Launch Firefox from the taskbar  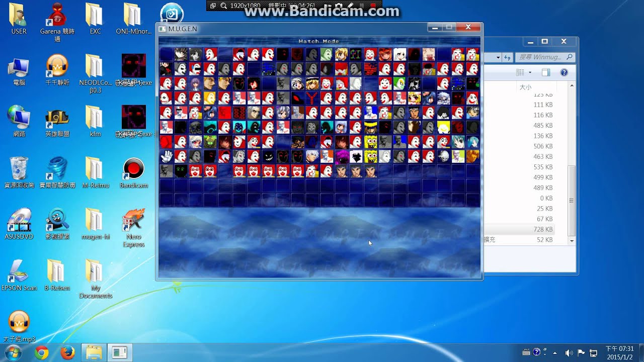point(67,353)
